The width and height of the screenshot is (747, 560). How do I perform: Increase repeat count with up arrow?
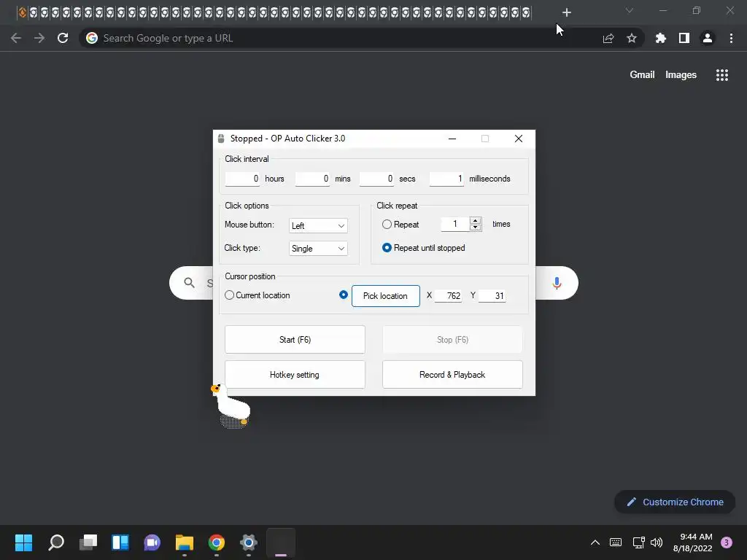tap(476, 220)
